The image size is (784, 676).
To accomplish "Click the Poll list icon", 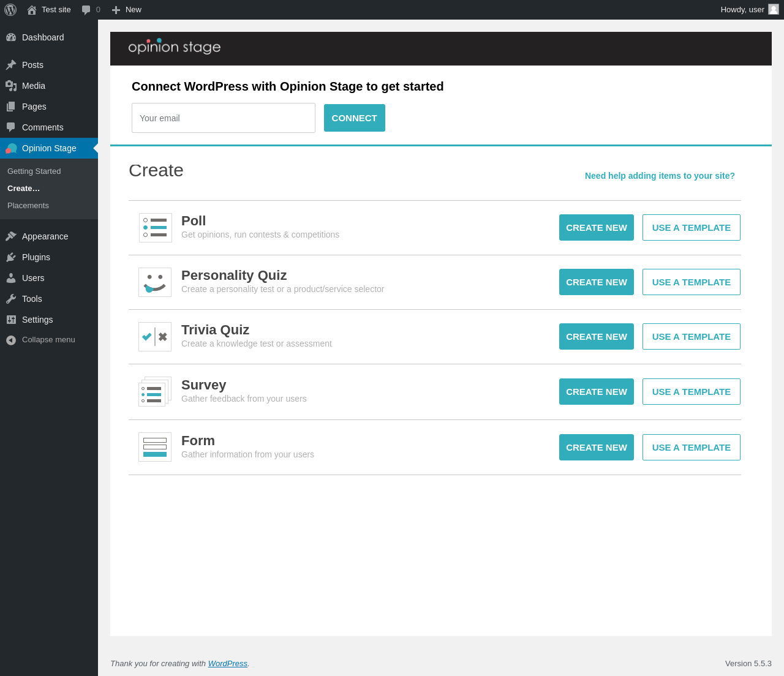I will tap(156, 228).
